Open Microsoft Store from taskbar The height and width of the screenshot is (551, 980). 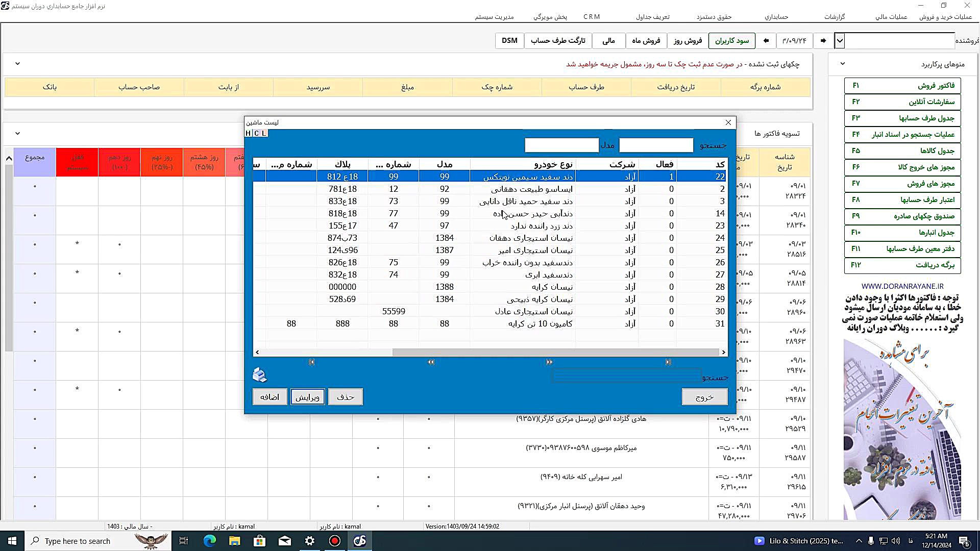click(259, 541)
